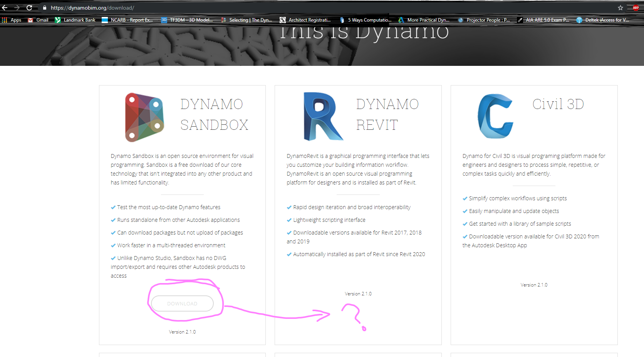Click the HTTPS padlock in the address bar
This screenshot has width=644, height=357.
point(44,7)
